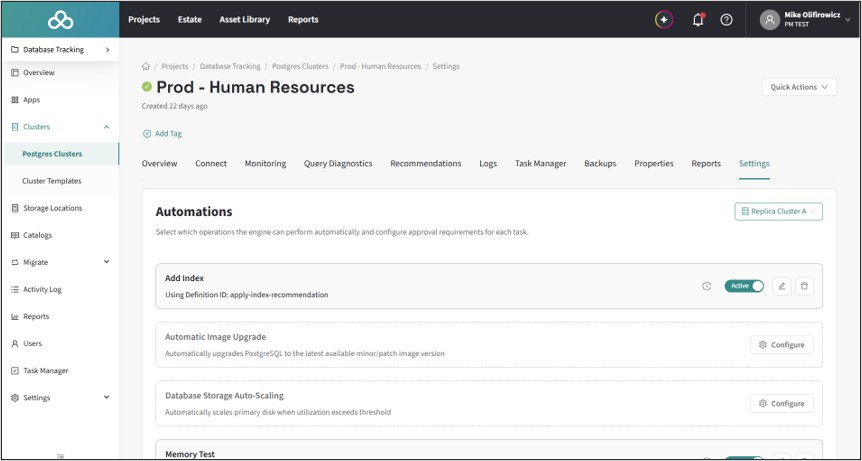Go to Database Tracking breadcrumb
The width and height of the screenshot is (862, 461).
(230, 66)
